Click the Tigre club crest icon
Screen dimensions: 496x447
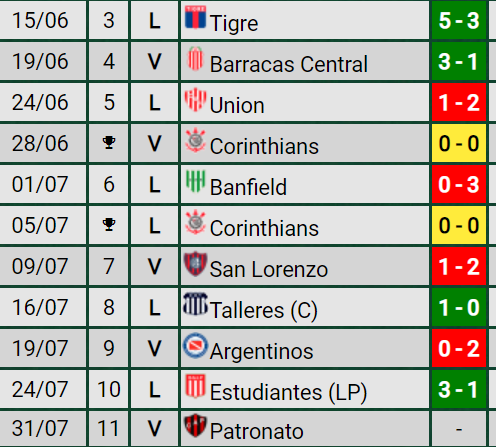tap(195, 17)
